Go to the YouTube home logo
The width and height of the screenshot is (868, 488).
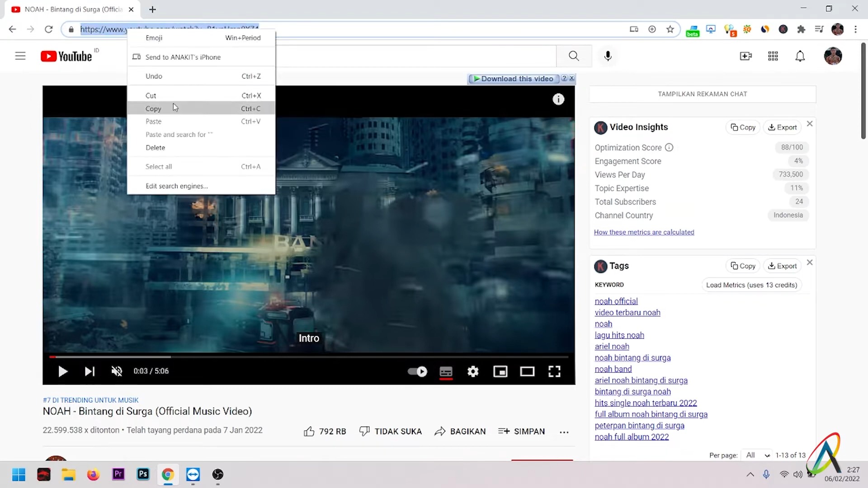[66, 56]
